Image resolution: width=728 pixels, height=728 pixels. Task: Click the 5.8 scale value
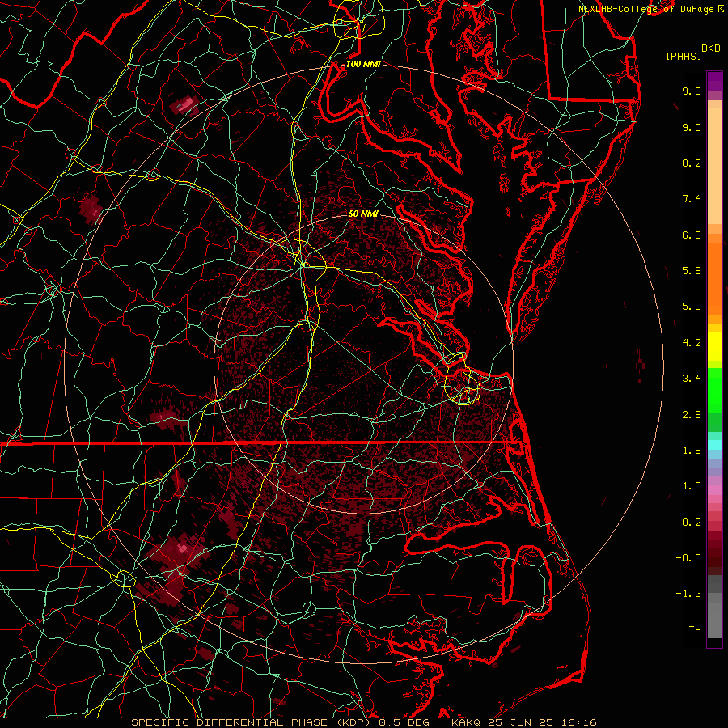pos(692,271)
